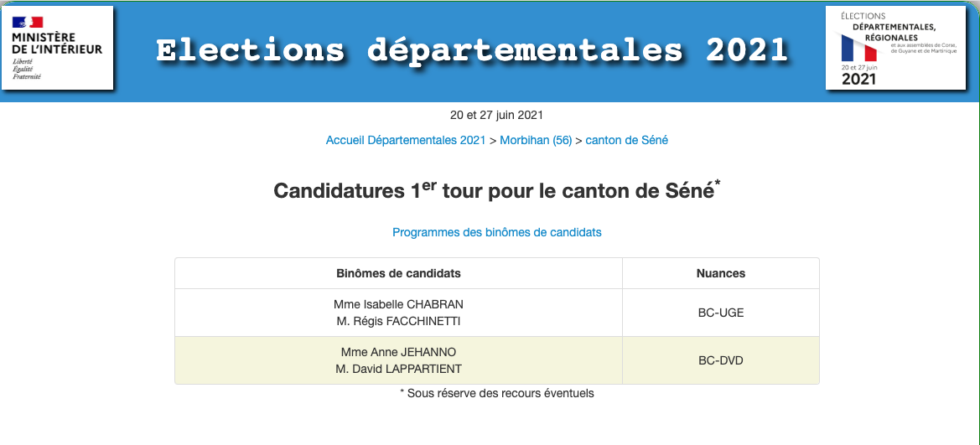Click the Binômes de candidats column header
980x445 pixels.
(398, 273)
